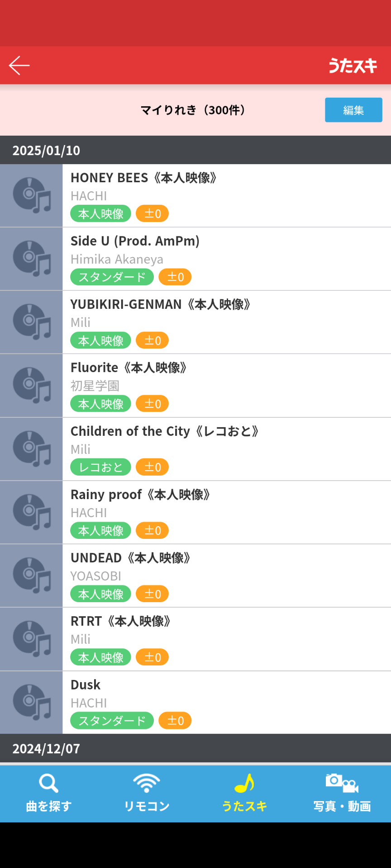Open Fluorite by 初星学園
The image size is (391, 868).
click(x=195, y=386)
